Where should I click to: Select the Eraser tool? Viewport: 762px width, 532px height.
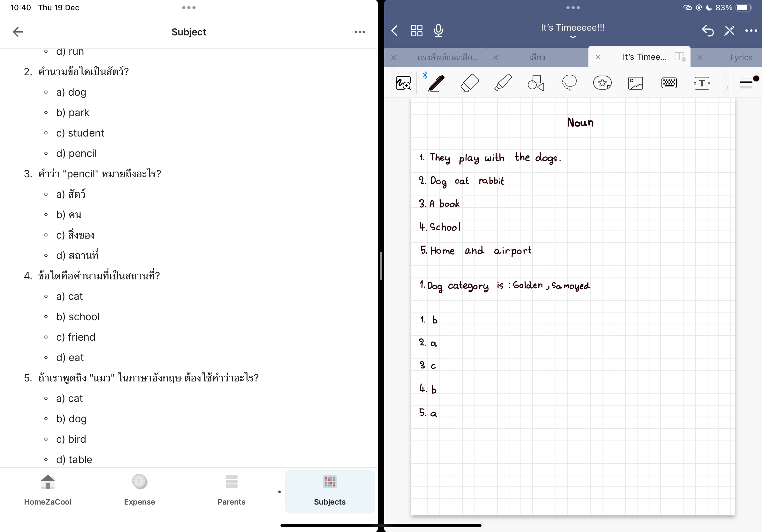(469, 83)
